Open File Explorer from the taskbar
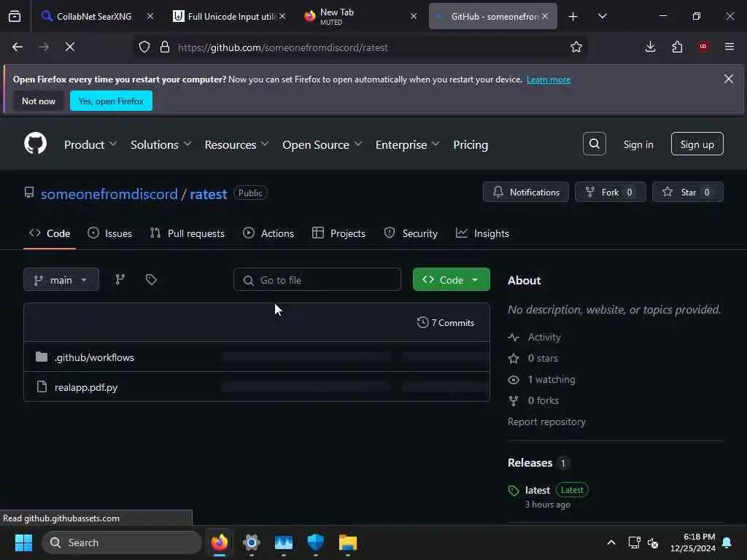 (x=348, y=542)
